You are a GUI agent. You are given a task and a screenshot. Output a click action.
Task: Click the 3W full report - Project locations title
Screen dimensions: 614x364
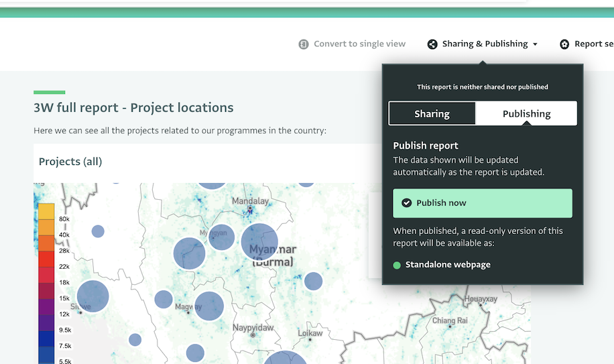133,108
